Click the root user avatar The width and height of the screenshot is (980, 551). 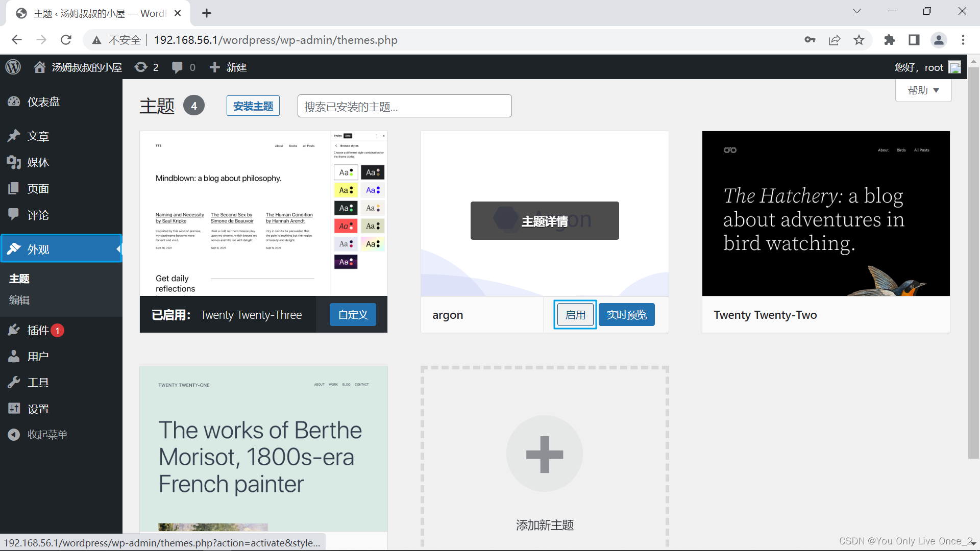(954, 67)
